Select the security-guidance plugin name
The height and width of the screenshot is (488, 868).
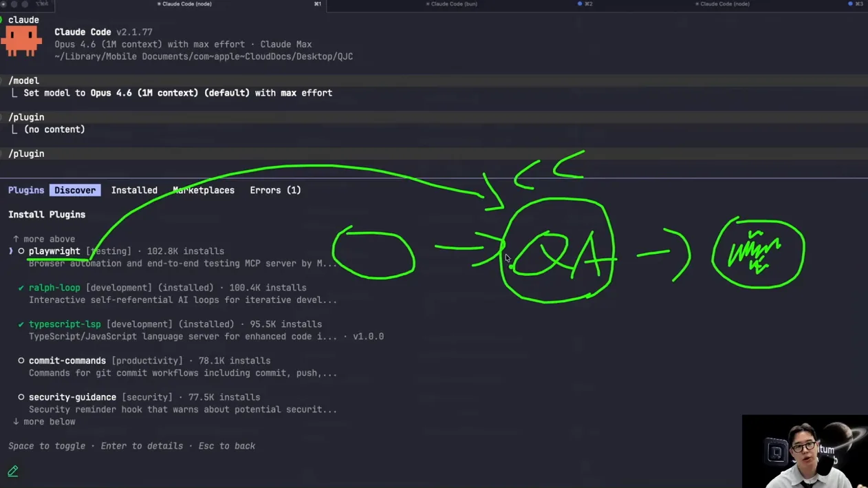(72, 397)
